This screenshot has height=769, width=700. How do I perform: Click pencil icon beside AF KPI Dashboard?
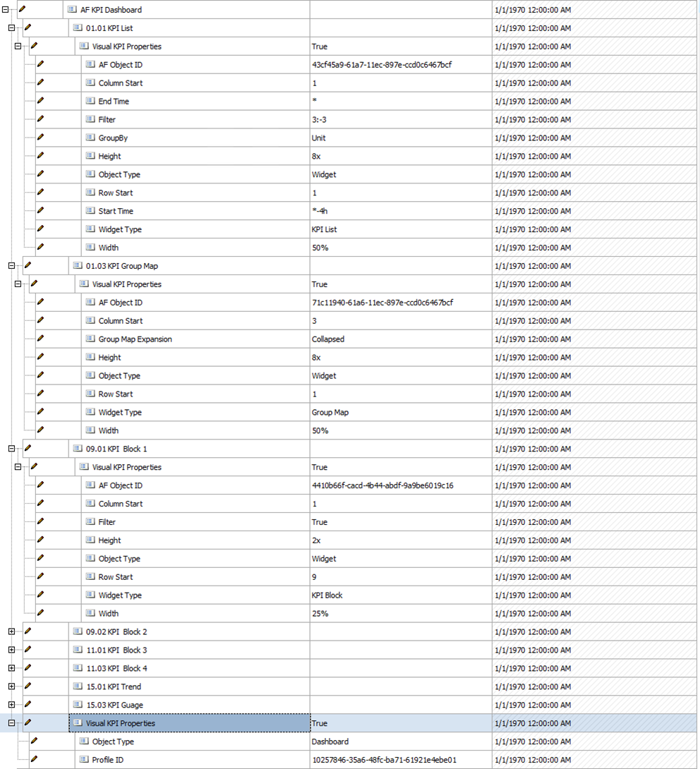click(22, 10)
